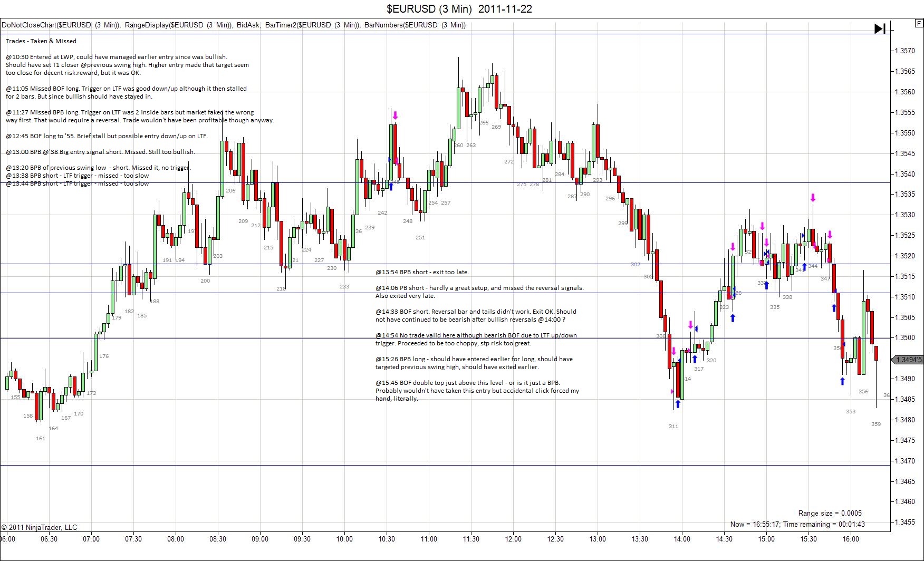Click the 'Trades - Taken & Missed' heading
The image size is (924, 561).
[41, 41]
